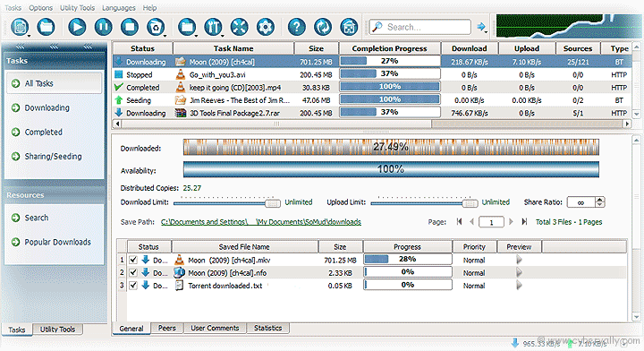
Task: Sort by the Task Name column header
Action: point(233,48)
